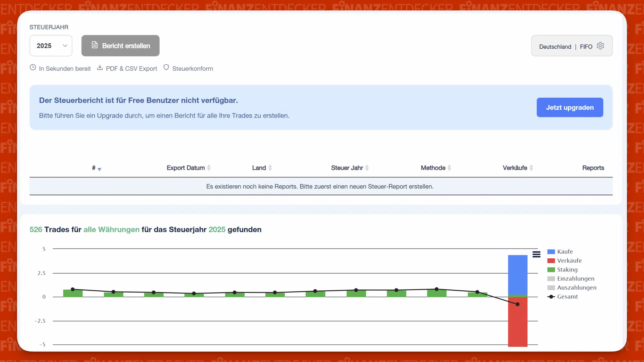Click the shield icon next to Steuerkonform
Screen dimensions: 644x362
tap(166, 67)
